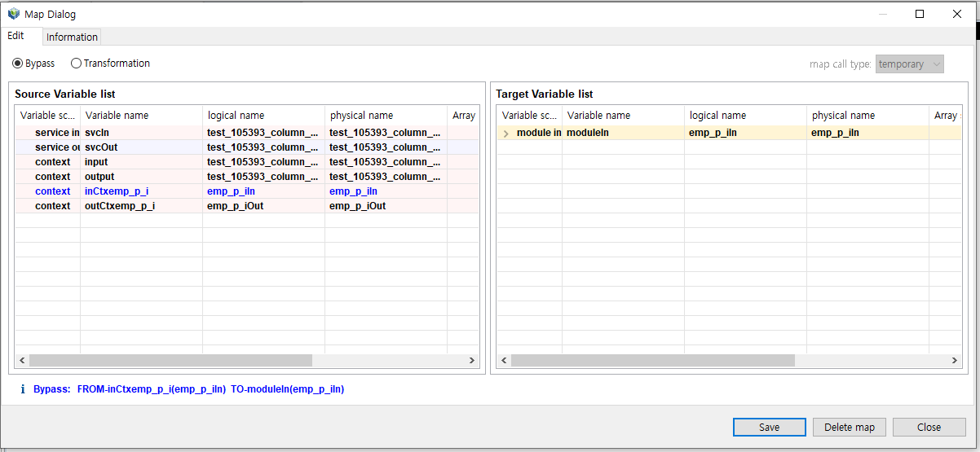Click the blue info icon beside Bypass summary
This screenshot has width=980, height=452.
click(23, 389)
